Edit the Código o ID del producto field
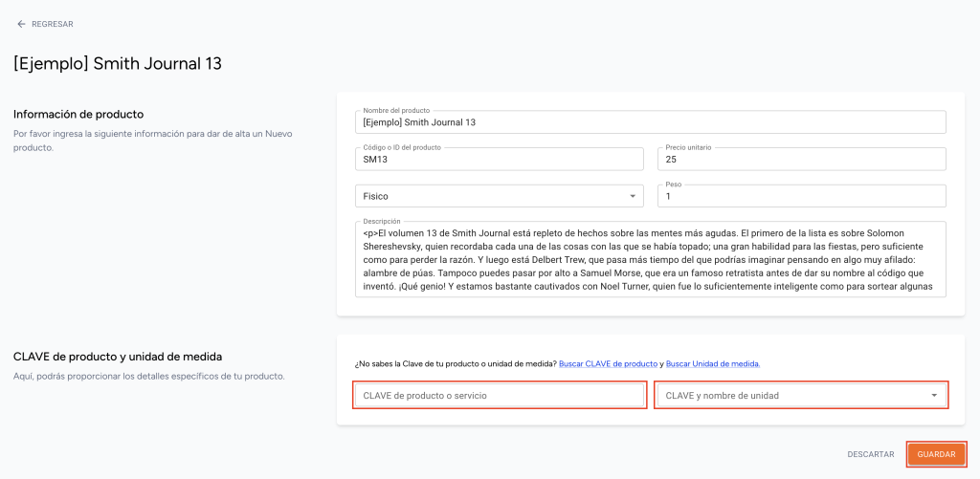980x479 pixels. 499,160
